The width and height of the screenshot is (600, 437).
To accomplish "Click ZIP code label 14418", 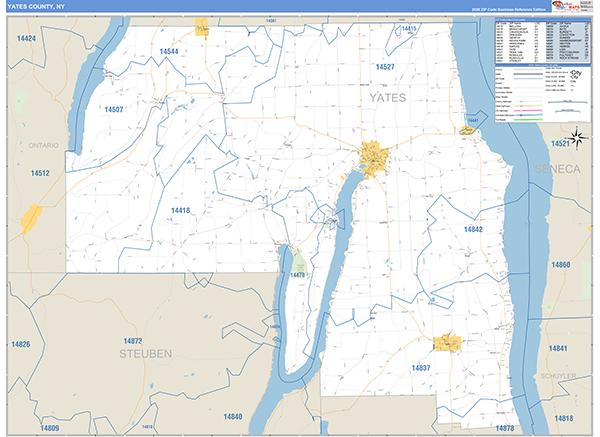I will click(x=180, y=210).
